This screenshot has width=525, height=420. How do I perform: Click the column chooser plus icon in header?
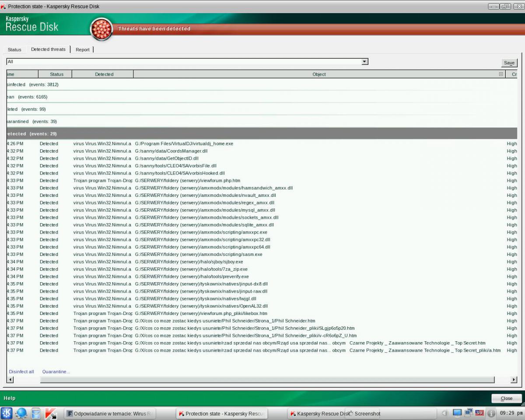pyautogui.click(x=501, y=74)
